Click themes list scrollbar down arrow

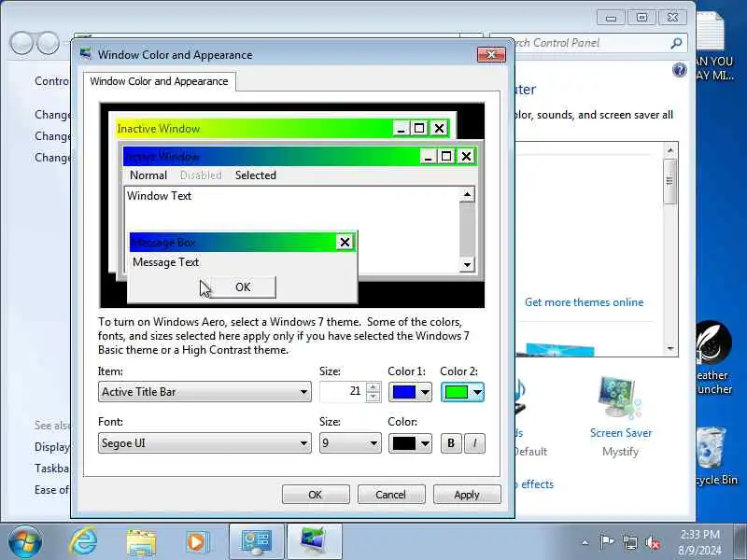tap(670, 348)
